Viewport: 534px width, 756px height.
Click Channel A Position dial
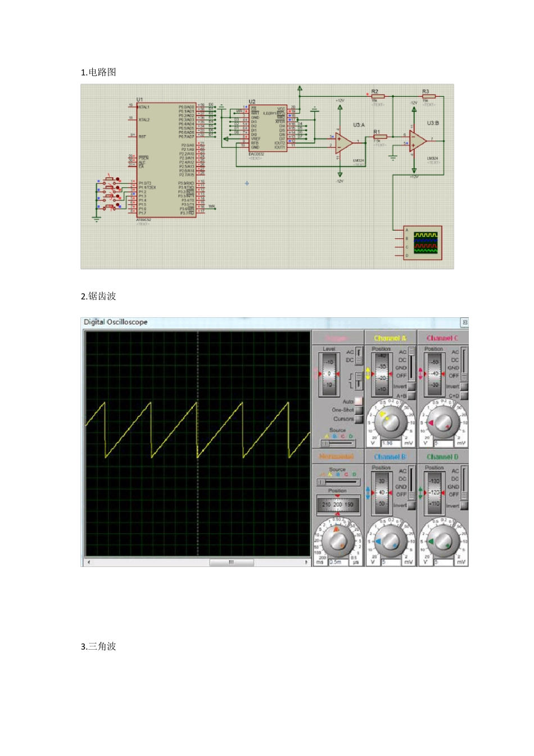tap(382, 373)
